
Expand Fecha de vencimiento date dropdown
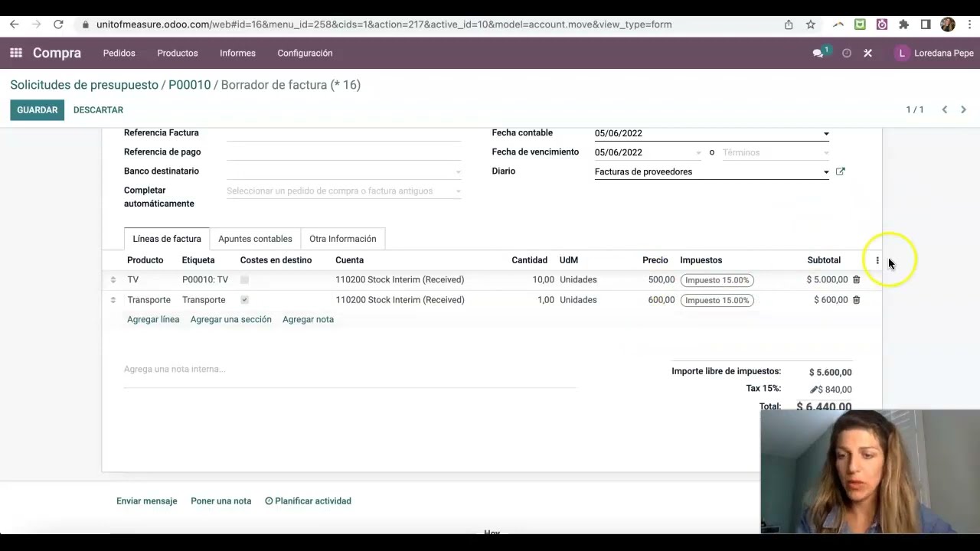[698, 153]
